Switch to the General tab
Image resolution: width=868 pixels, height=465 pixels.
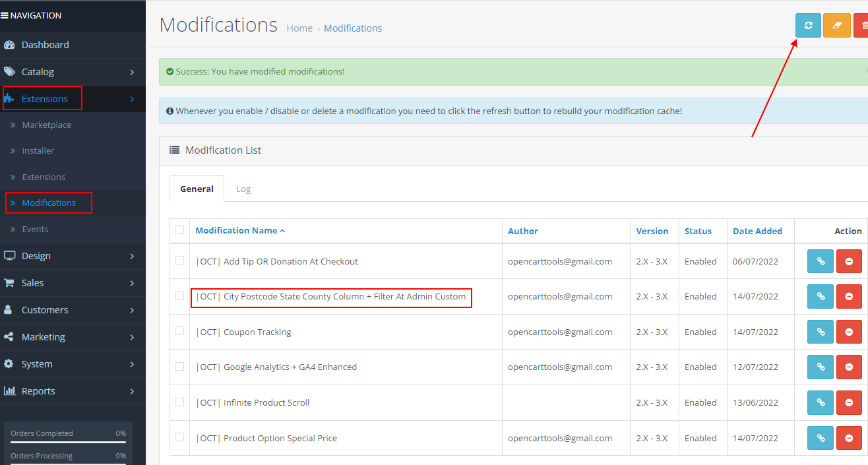coord(197,189)
